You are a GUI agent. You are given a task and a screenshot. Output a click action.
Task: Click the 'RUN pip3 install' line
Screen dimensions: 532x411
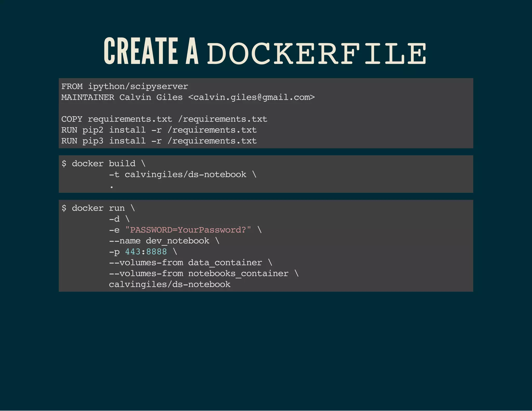(159, 141)
